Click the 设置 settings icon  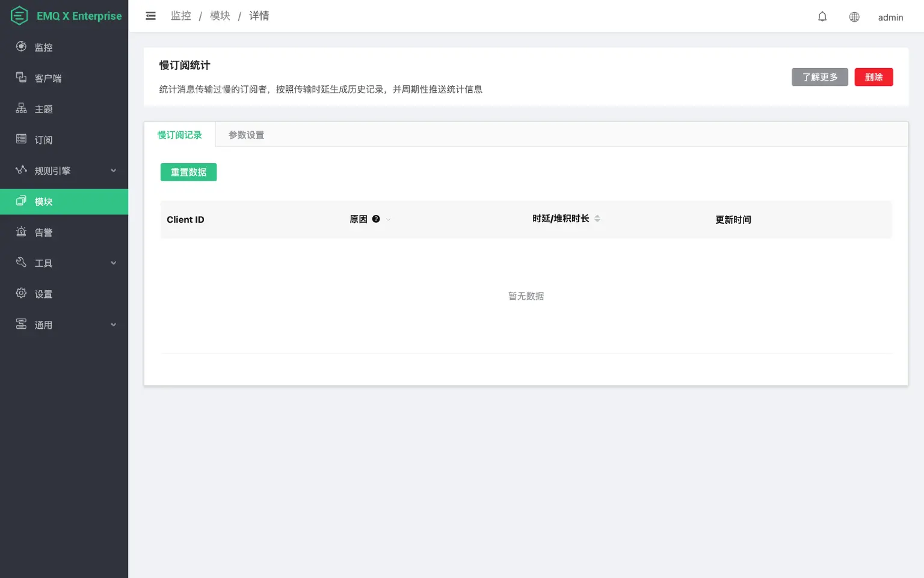(x=20, y=294)
